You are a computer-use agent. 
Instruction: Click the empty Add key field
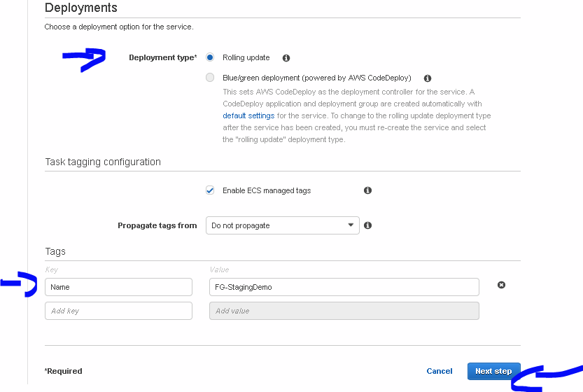click(118, 311)
